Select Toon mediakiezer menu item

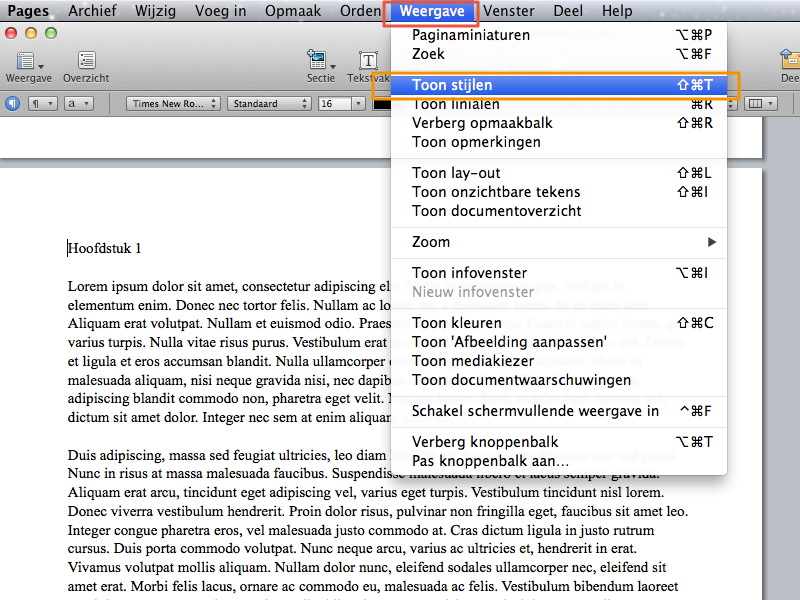(x=559, y=361)
